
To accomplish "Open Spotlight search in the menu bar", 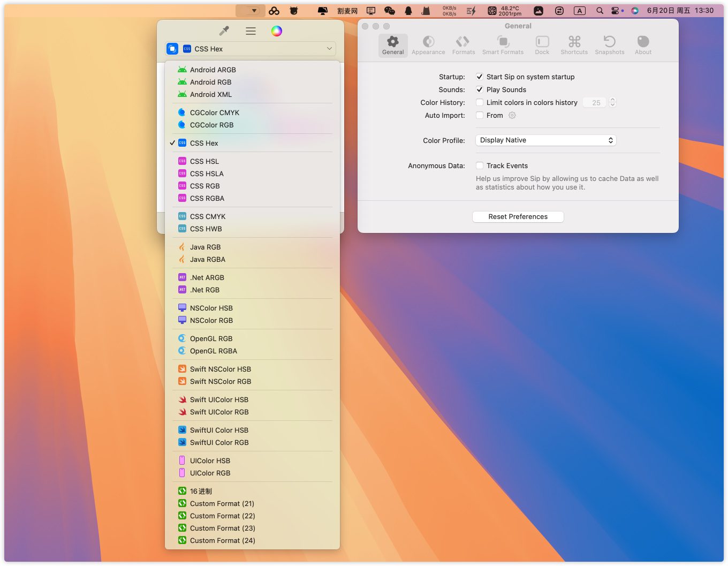I will pyautogui.click(x=600, y=10).
